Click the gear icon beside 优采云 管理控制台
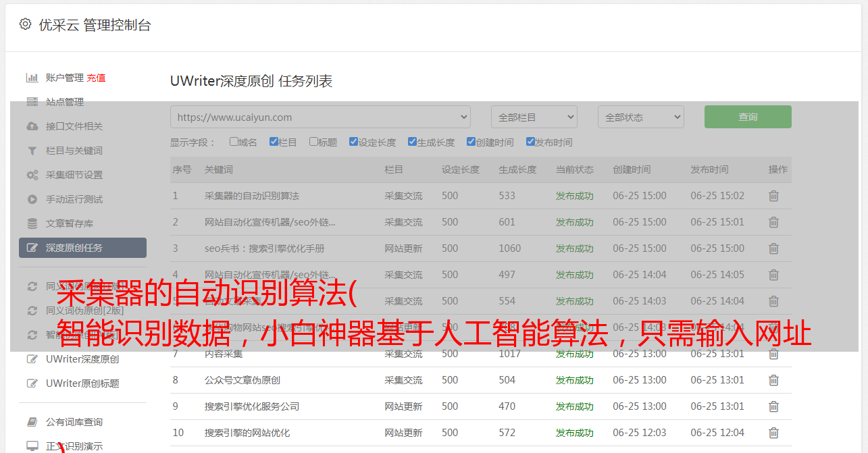 click(25, 24)
